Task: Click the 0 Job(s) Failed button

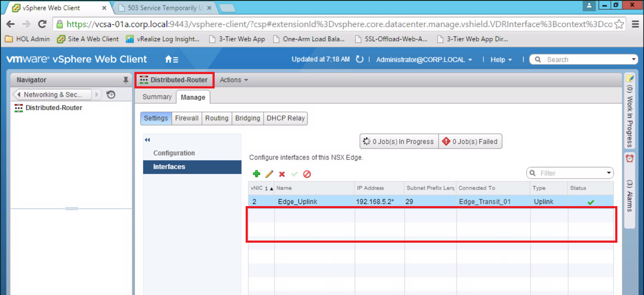Action: click(x=470, y=142)
